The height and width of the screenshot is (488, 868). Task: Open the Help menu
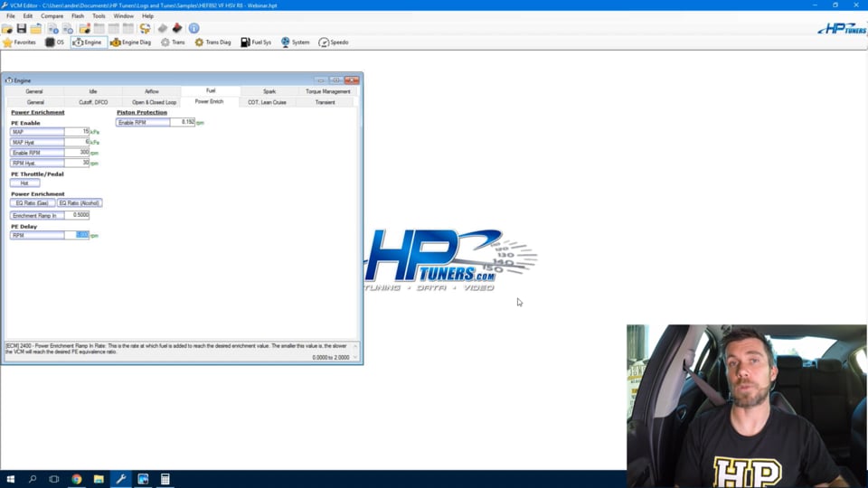click(x=147, y=16)
